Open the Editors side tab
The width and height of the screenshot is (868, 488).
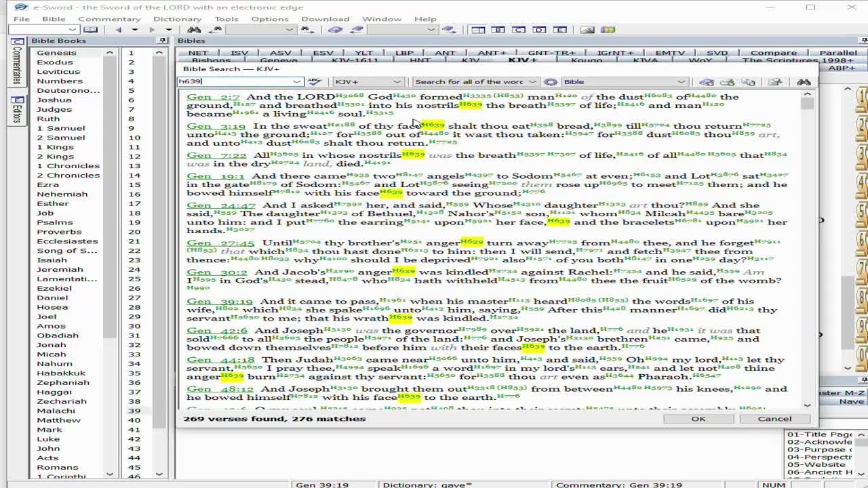[x=17, y=110]
